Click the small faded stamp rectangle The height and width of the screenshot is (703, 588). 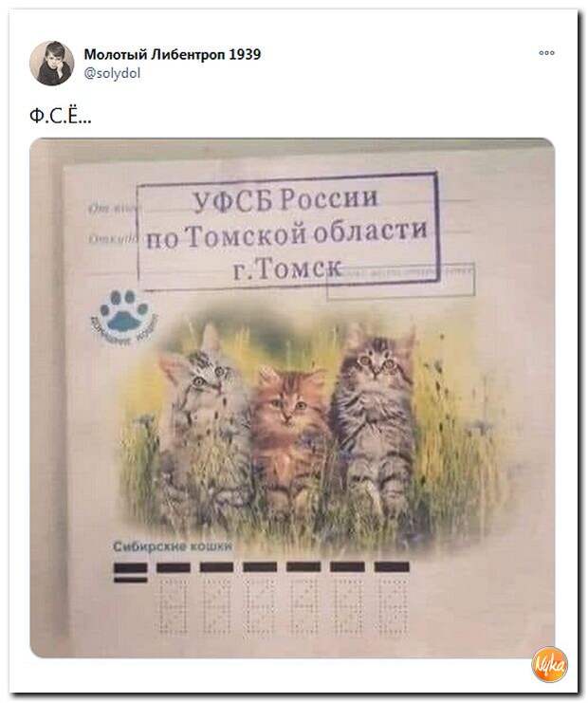400,280
